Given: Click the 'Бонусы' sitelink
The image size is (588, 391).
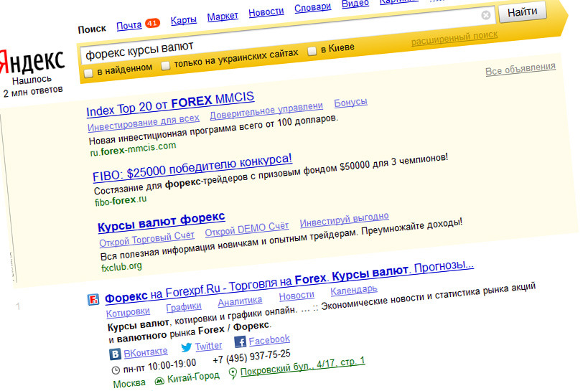Looking at the screenshot, I should pos(350,103).
